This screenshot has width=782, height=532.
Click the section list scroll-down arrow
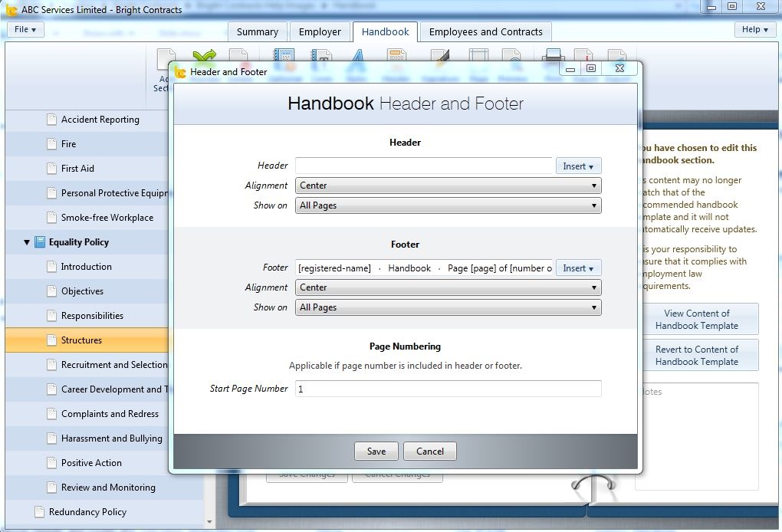tap(209, 522)
